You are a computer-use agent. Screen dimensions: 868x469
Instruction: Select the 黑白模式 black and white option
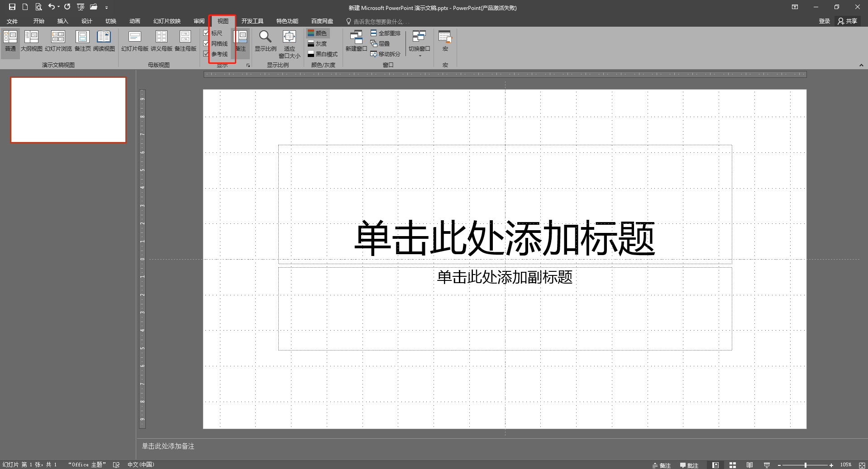click(x=323, y=54)
